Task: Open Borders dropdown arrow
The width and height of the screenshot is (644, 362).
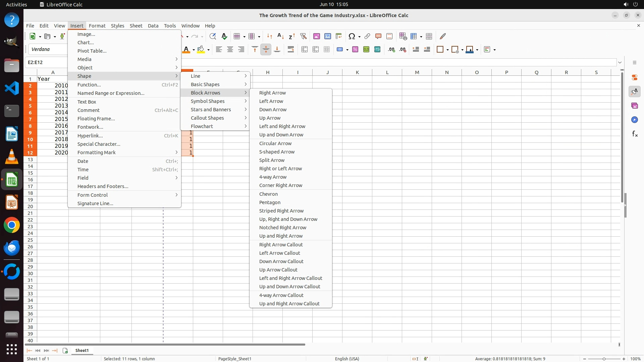Action: [x=447, y=50]
